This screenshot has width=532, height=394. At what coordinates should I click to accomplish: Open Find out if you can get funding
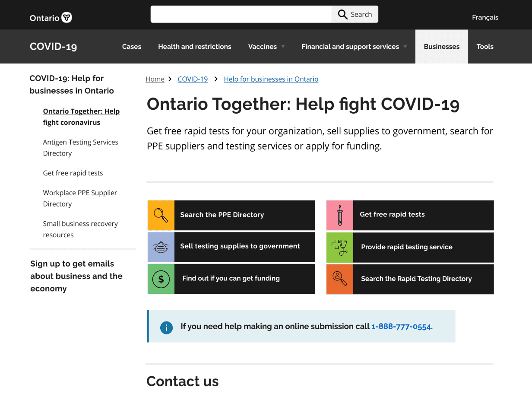pos(231,279)
